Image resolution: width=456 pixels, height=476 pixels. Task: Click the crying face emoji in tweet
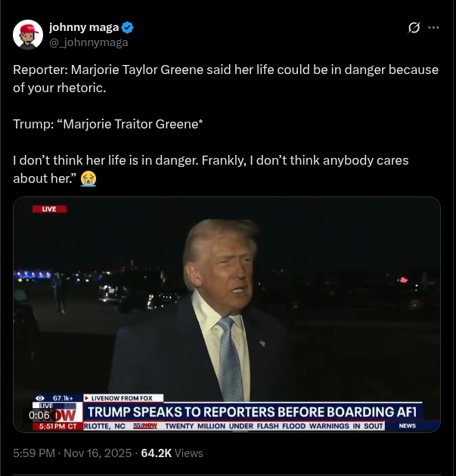(88, 179)
